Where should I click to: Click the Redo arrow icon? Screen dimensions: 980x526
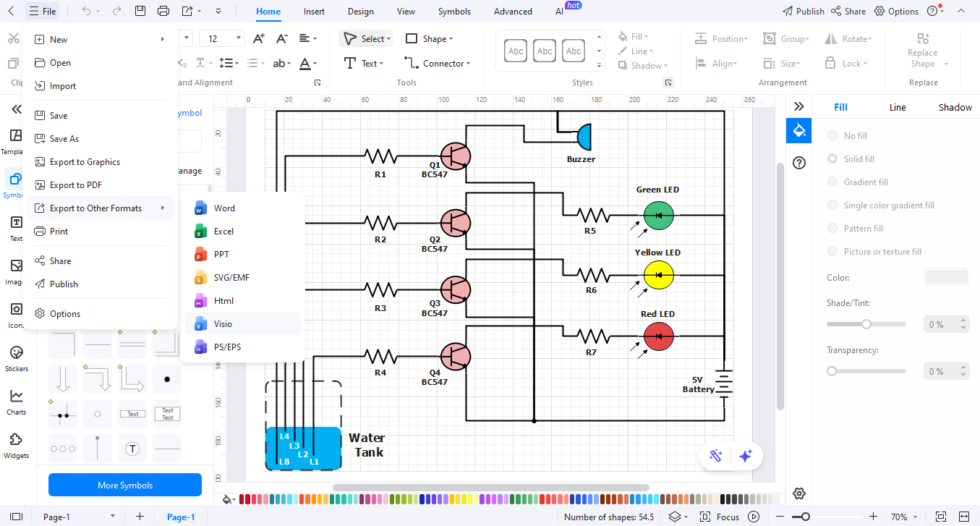(x=116, y=11)
